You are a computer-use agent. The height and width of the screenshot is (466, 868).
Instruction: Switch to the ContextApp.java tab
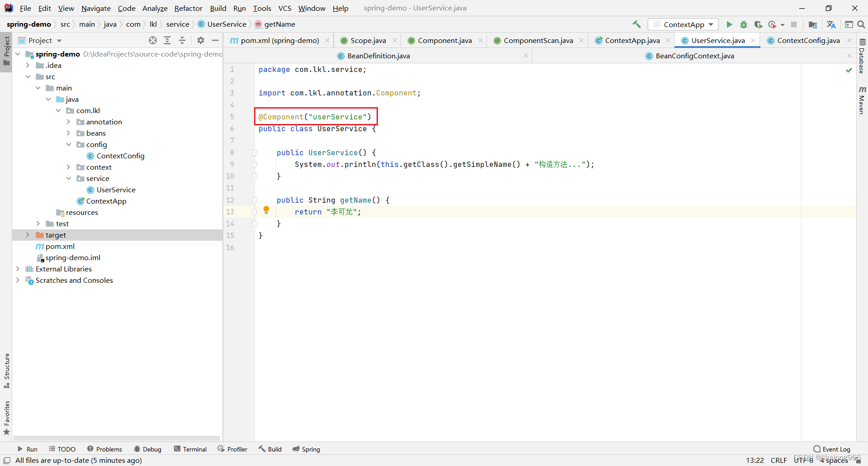(x=632, y=40)
